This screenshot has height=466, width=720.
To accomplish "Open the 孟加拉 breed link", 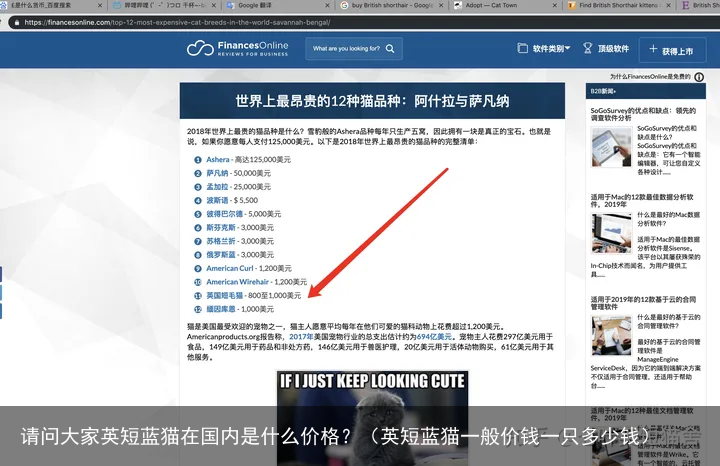I will click(217, 187).
